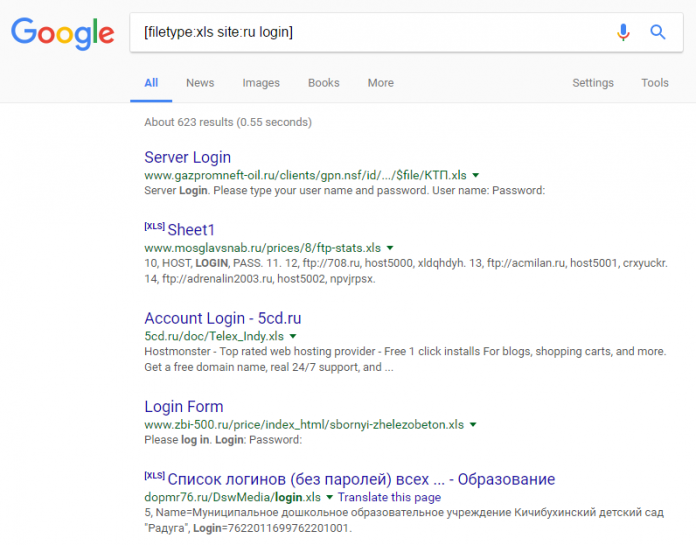696x545 pixels.
Task: Open the Login Form result
Action: coord(184,407)
